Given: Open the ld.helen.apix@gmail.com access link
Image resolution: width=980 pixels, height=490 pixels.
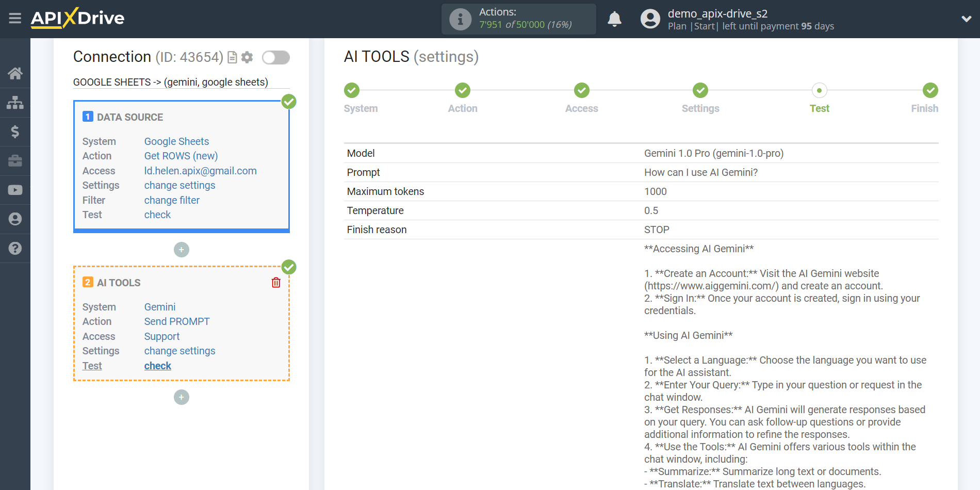Looking at the screenshot, I should point(200,171).
